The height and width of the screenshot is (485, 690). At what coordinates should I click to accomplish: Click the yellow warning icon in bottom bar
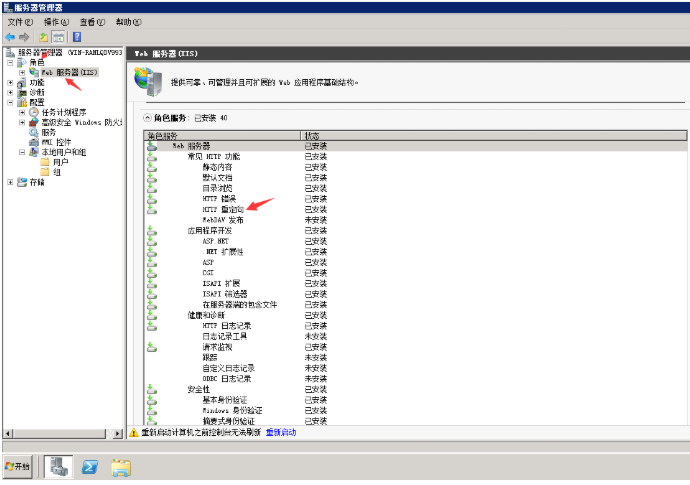tap(134, 433)
